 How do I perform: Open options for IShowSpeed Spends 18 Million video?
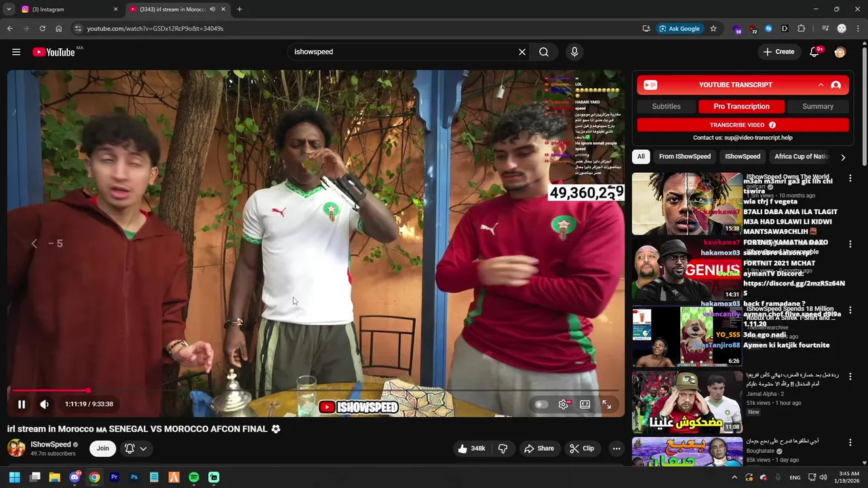point(850,310)
